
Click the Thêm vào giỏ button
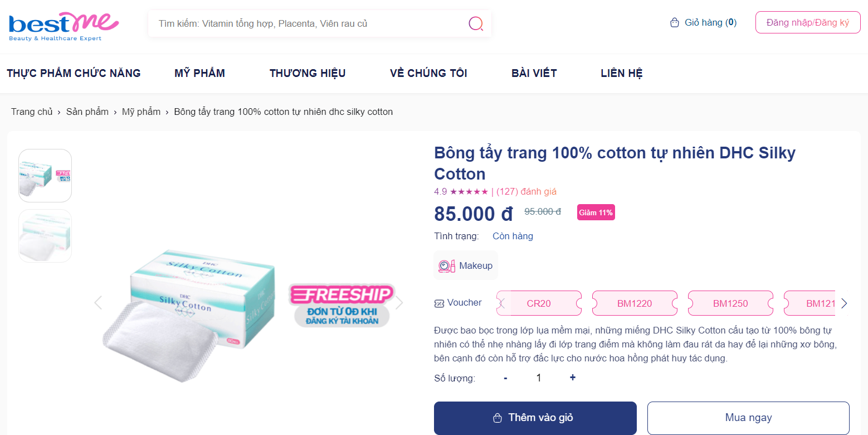click(x=535, y=417)
